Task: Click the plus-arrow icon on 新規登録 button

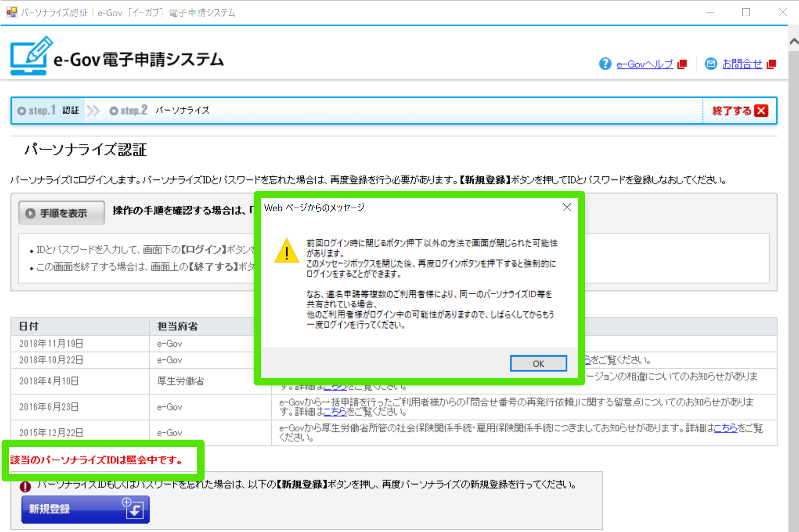Action: 133,509
